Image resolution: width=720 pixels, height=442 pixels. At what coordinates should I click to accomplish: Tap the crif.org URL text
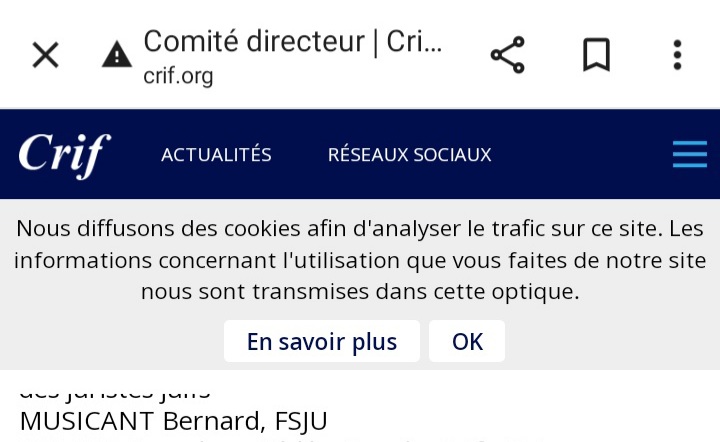pos(178,76)
